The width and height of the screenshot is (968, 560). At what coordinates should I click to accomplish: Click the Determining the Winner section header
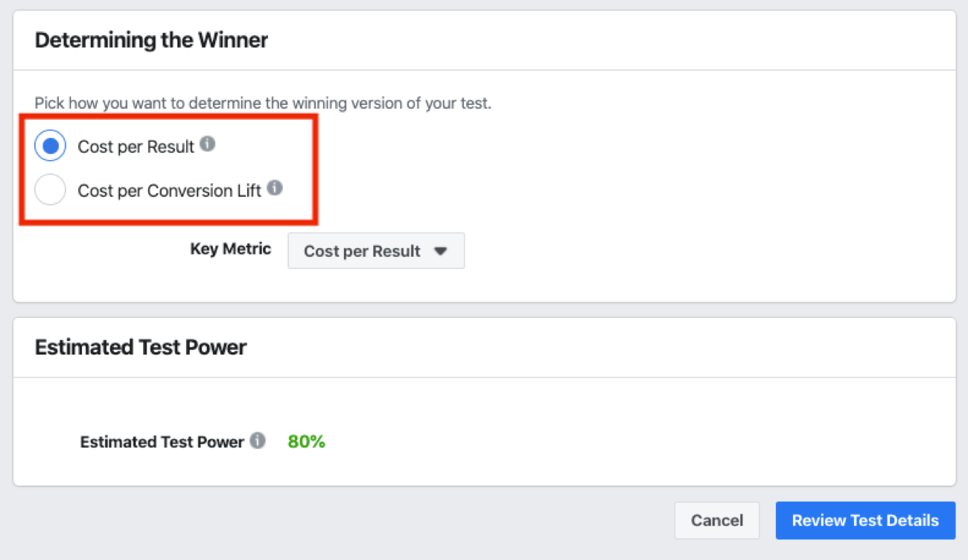151,39
